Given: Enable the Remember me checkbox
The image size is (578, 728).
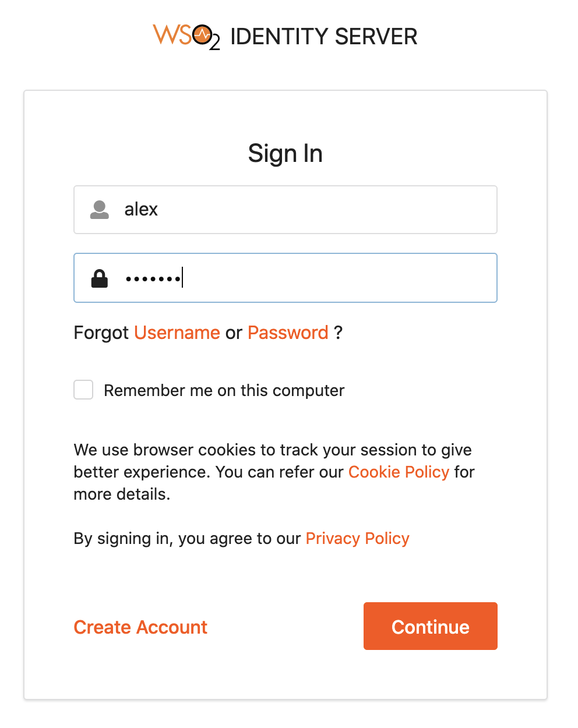Looking at the screenshot, I should (x=83, y=390).
